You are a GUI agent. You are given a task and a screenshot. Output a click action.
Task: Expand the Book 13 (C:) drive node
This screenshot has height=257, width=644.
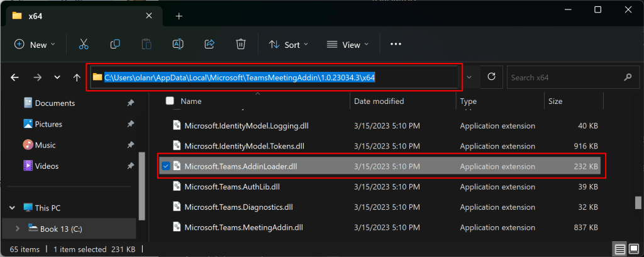coord(17,229)
